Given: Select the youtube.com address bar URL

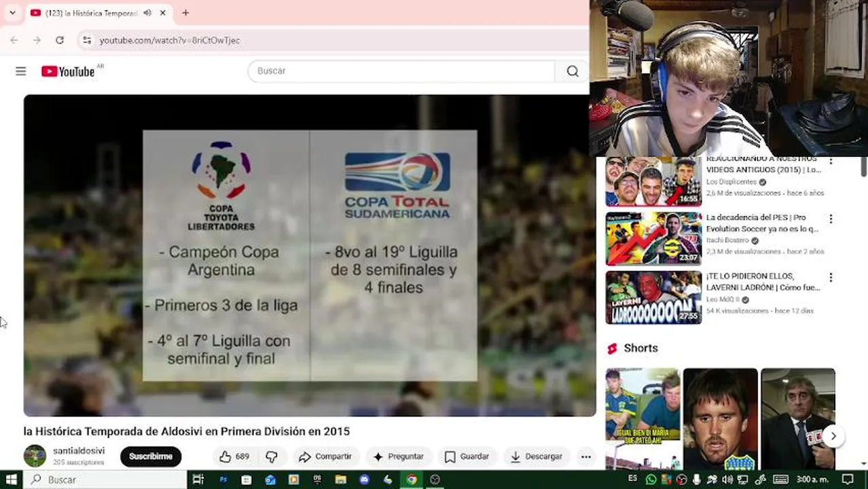Looking at the screenshot, I should point(170,40).
